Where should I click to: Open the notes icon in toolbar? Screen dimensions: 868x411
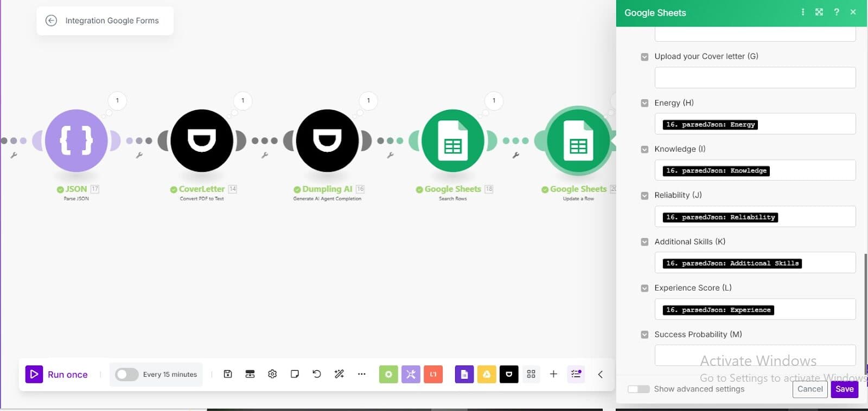tap(295, 374)
